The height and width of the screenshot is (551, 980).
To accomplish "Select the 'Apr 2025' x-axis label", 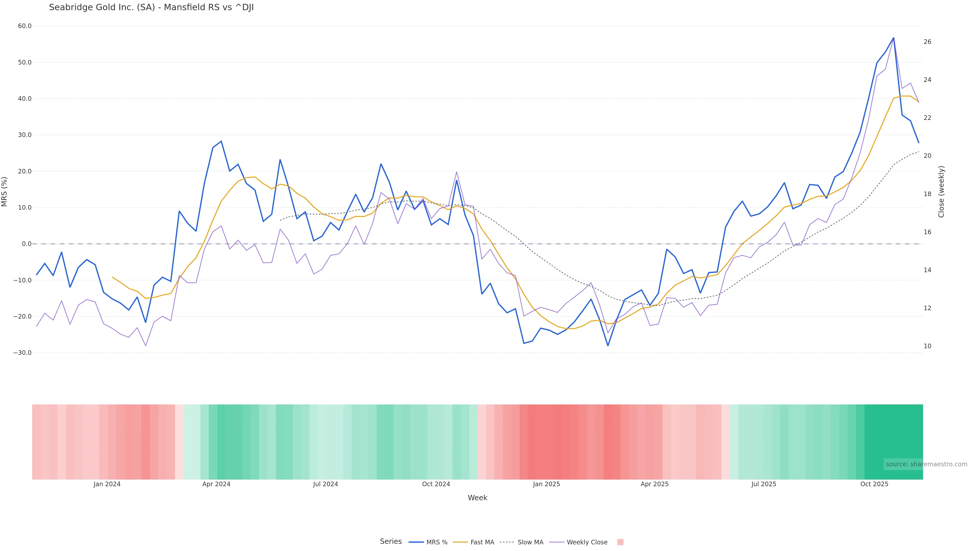I will tap(654, 484).
